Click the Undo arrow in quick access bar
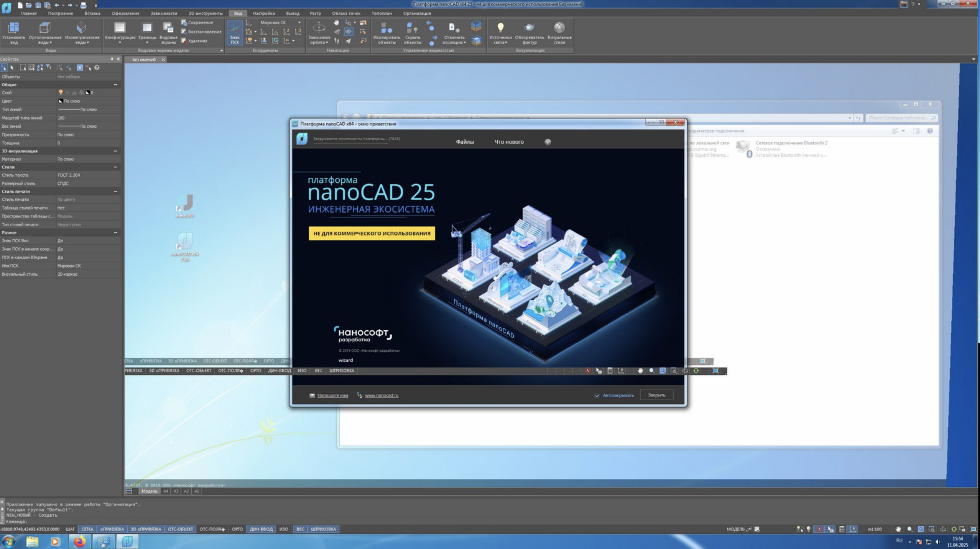The image size is (980, 549). coord(57,5)
